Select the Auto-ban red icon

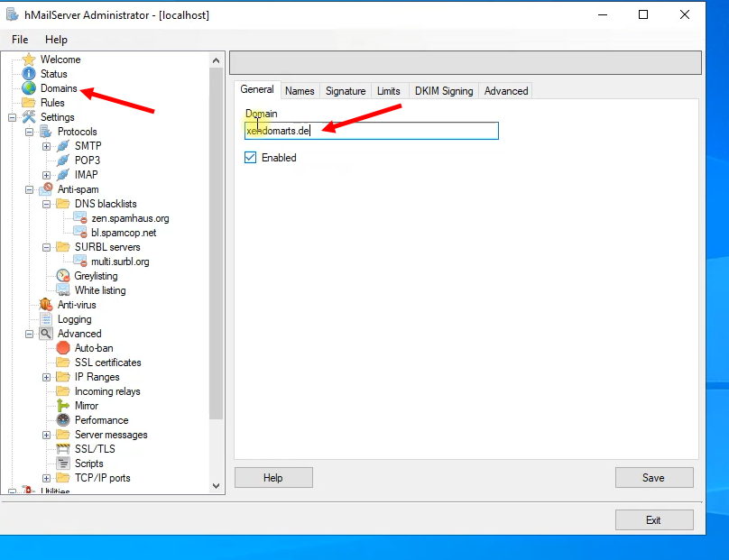pyautogui.click(x=63, y=348)
